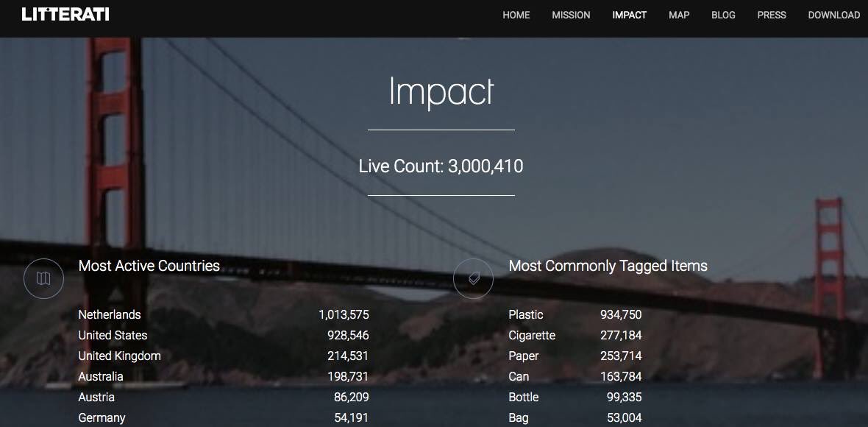Open the Home page
This screenshot has width=868, height=427.
tap(516, 15)
